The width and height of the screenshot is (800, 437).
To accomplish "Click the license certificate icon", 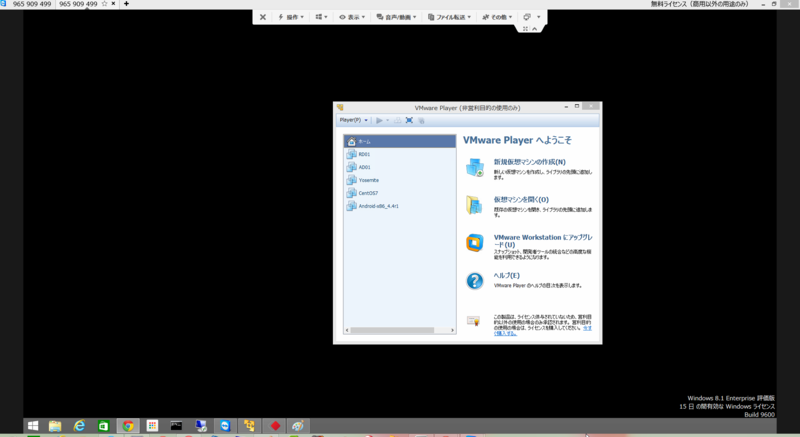I will click(x=473, y=321).
